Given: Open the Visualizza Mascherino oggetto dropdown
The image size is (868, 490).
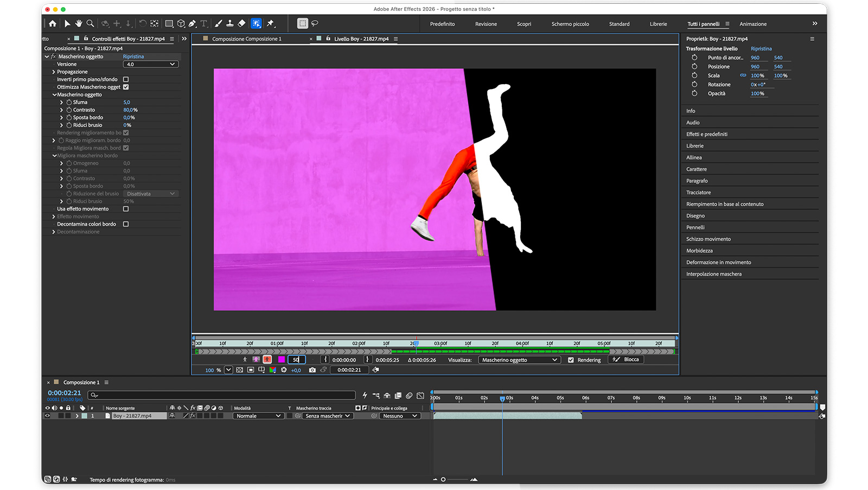Looking at the screenshot, I should click(519, 360).
